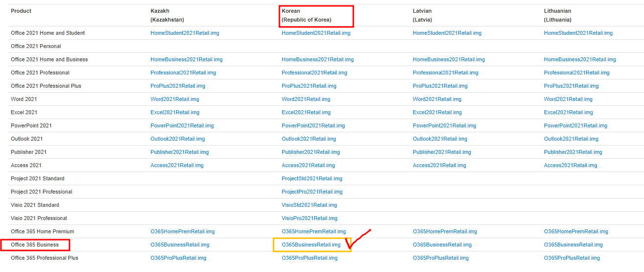Viewport: 644px width, 272px height.
Task: Select the 'Office 2021 Personal' row label
Action: pyautogui.click(x=36, y=46)
